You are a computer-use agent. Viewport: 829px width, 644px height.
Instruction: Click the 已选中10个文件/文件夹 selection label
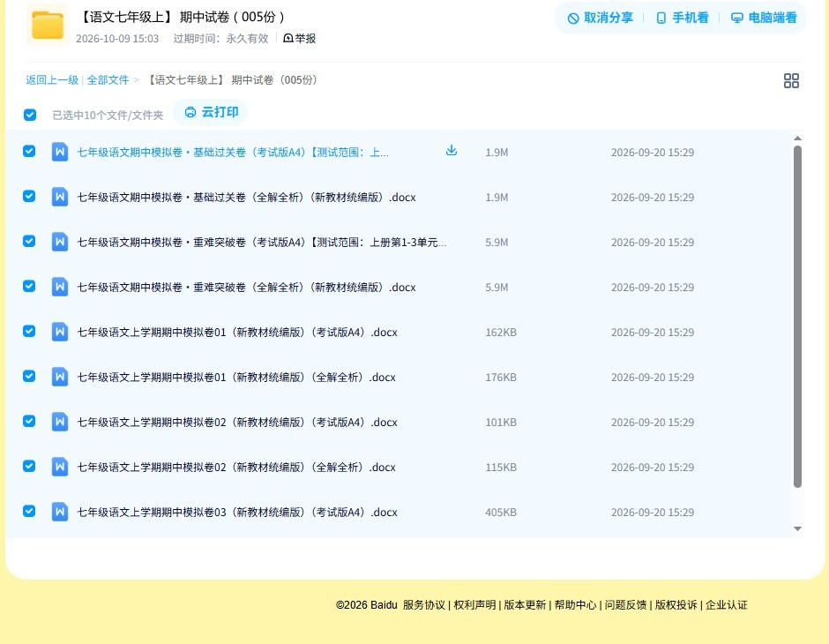click(x=108, y=116)
